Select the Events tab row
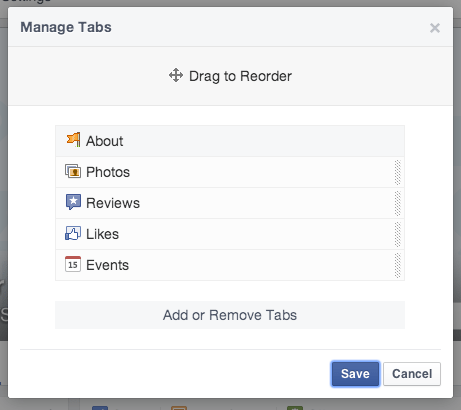Viewport: 461px width, 410px height. coord(230,265)
